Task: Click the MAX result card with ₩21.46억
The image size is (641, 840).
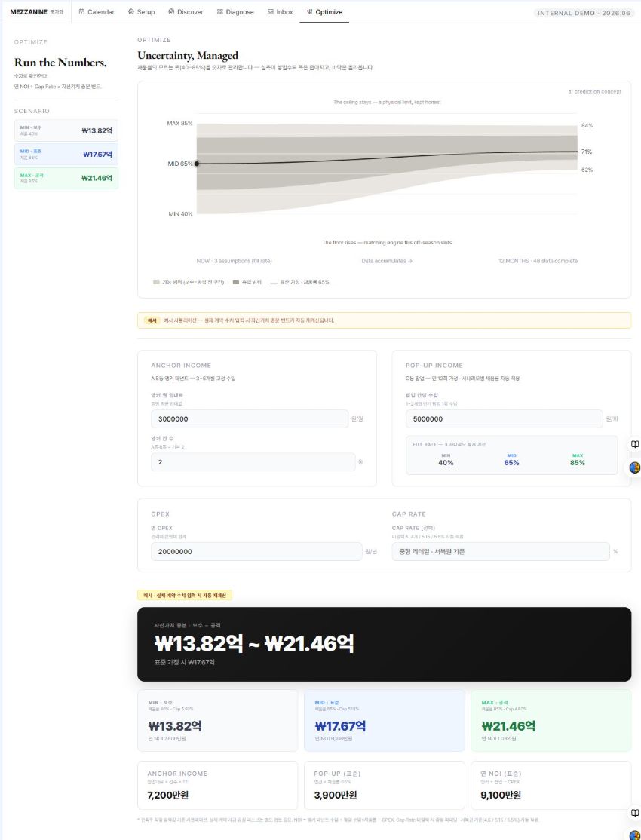Action: click(551, 721)
